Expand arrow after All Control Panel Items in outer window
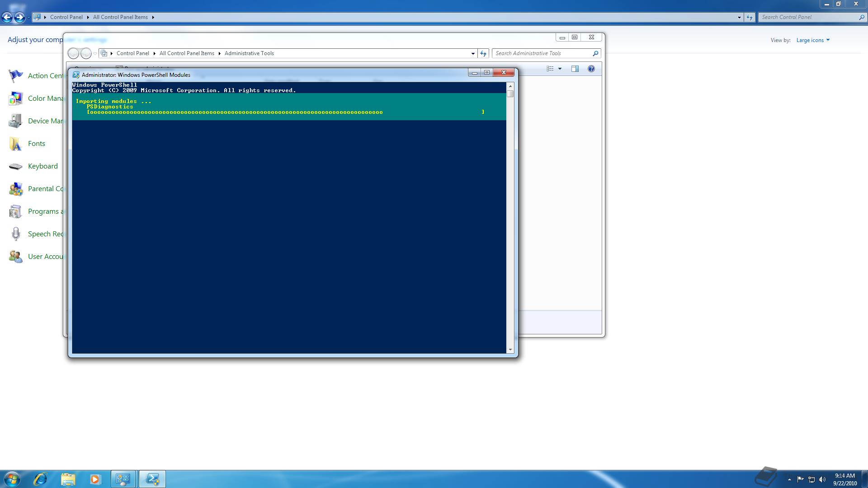Screen dimensions: 868x488 (x=153, y=17)
